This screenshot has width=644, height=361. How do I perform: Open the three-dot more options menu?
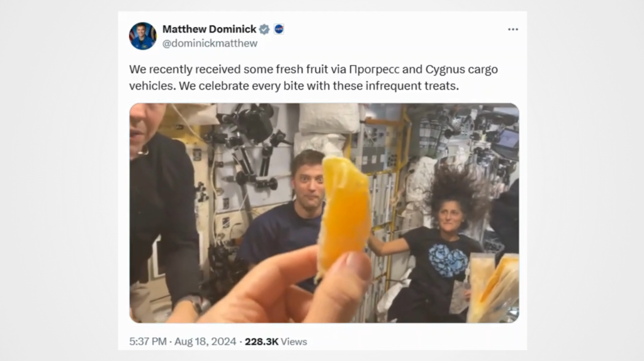tap(512, 29)
